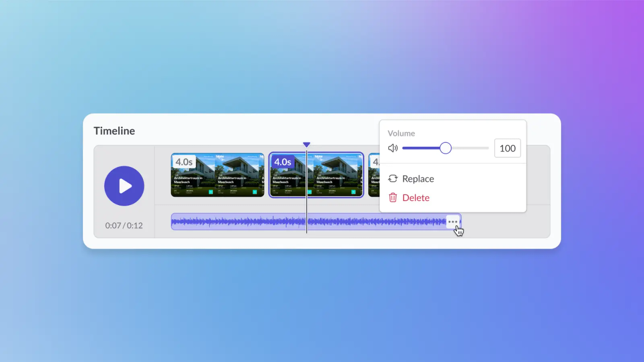Click the 4.0s badge on first clip
644x362 pixels.
point(184,162)
